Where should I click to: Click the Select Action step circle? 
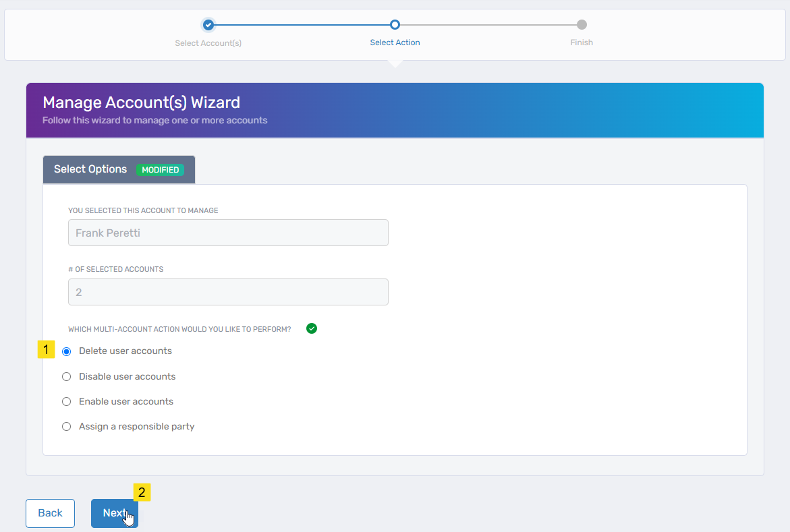click(x=395, y=25)
